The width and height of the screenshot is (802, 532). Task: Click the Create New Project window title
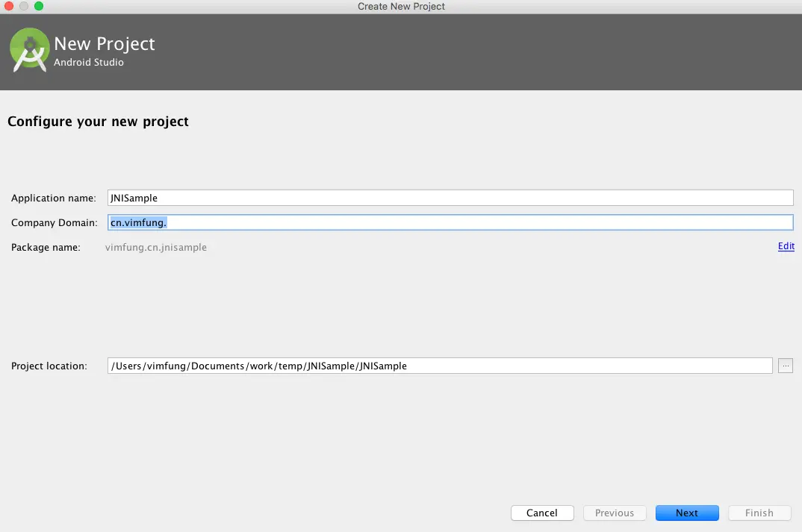401,6
